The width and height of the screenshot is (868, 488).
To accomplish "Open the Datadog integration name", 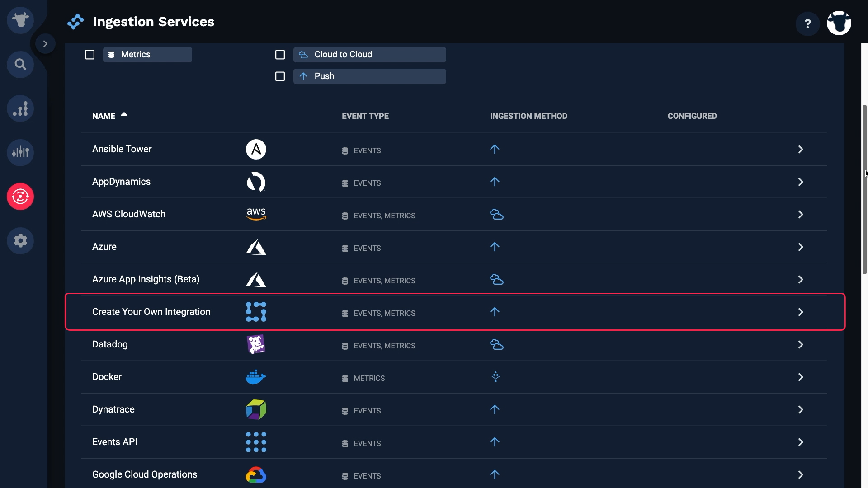I will [x=110, y=344].
